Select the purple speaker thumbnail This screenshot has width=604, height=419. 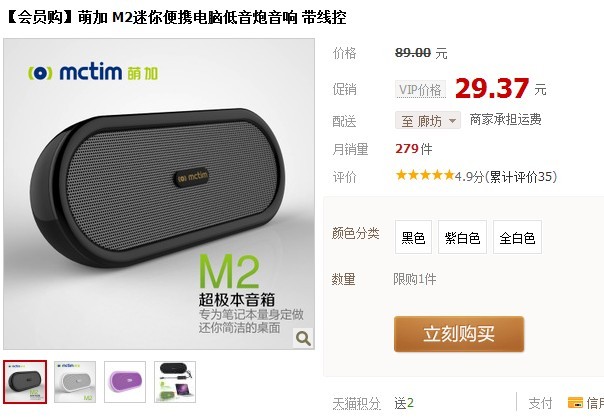pyautogui.click(x=125, y=382)
